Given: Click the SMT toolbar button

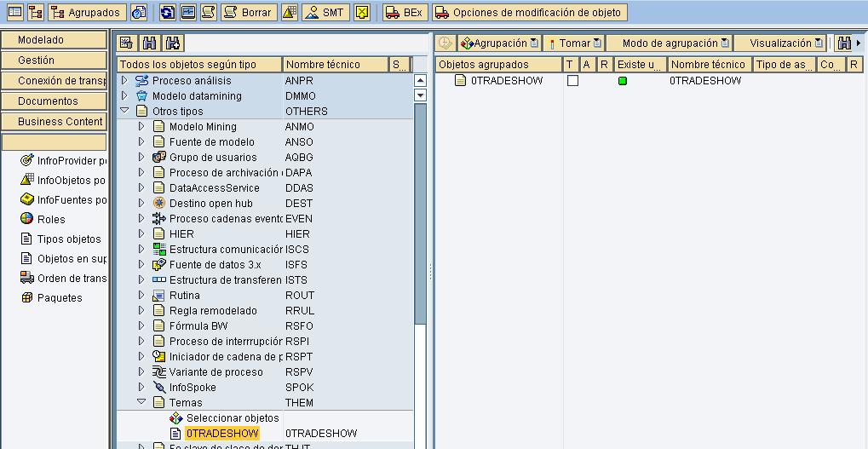Looking at the screenshot, I should point(325,13).
